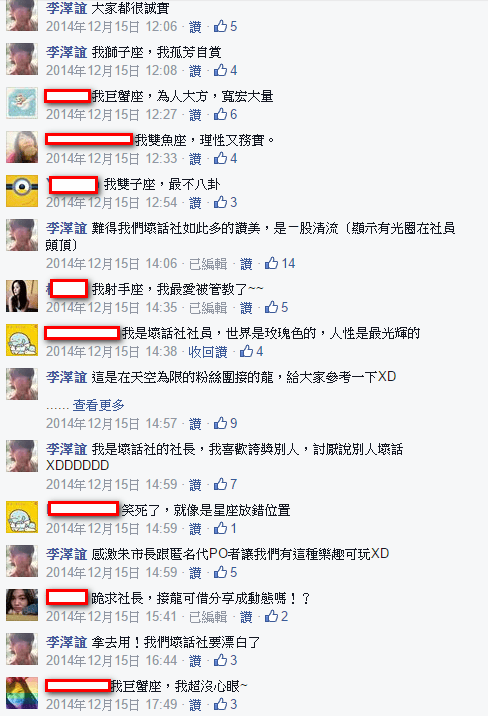Expand comment with 查看更多
Image resolution: width=488 pixels, height=716 pixels.
pos(99,405)
